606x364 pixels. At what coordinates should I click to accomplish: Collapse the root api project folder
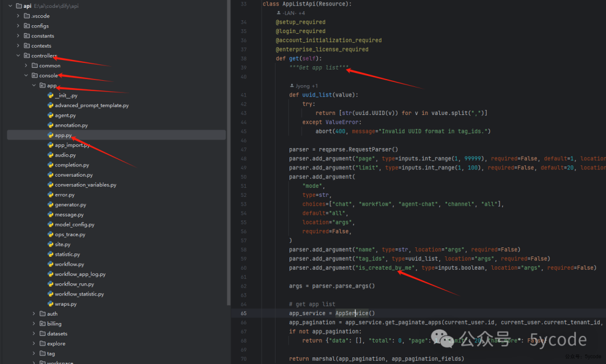pyautogui.click(x=10, y=6)
